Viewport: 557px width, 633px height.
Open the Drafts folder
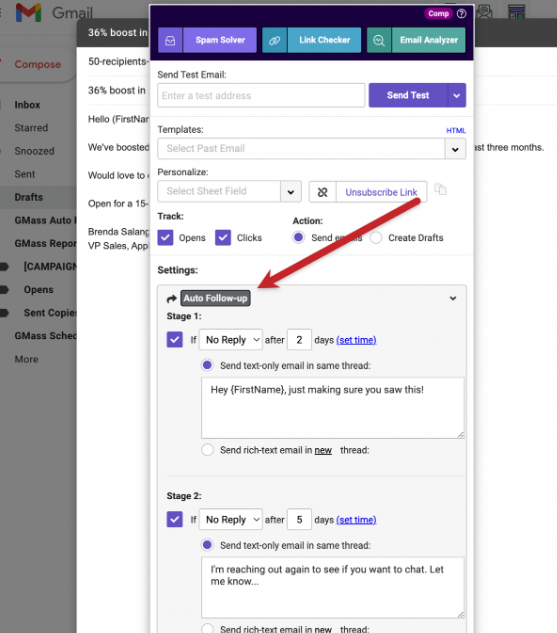pyautogui.click(x=29, y=197)
